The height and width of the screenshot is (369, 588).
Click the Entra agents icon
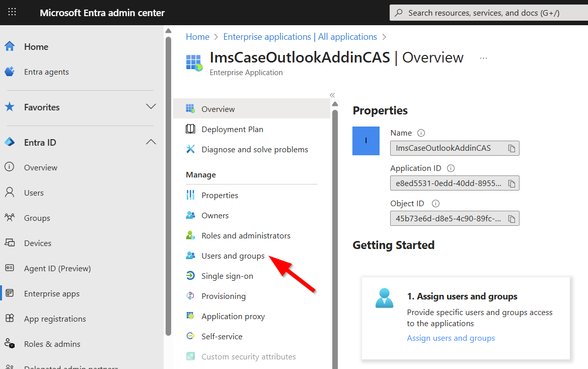(x=10, y=71)
